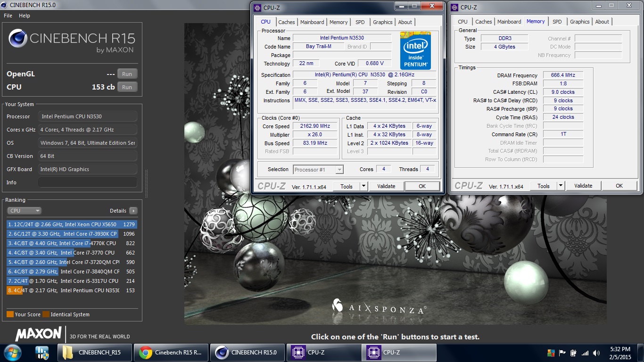644x362 pixels.
Task: Switch to Mainboard tab in left CPU-Z
Action: click(312, 22)
